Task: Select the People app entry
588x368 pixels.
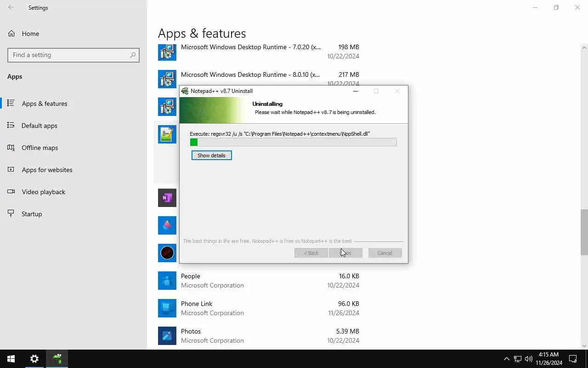Action: tap(259, 281)
